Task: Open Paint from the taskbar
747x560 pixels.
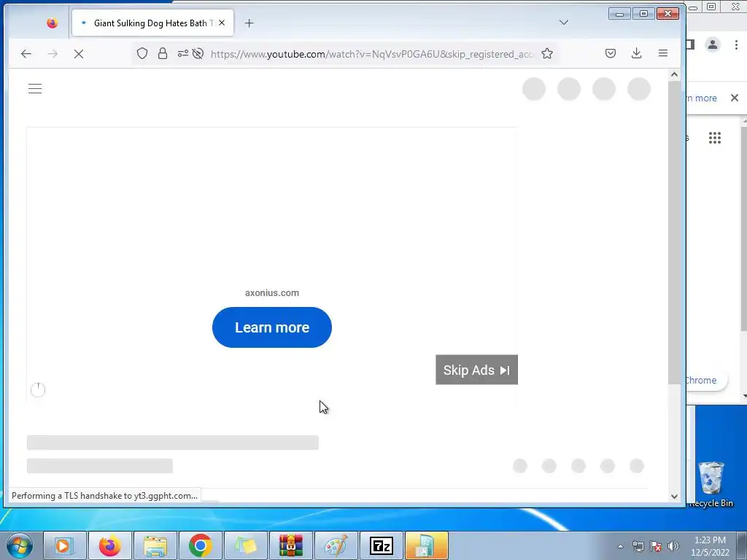Action: (336, 545)
